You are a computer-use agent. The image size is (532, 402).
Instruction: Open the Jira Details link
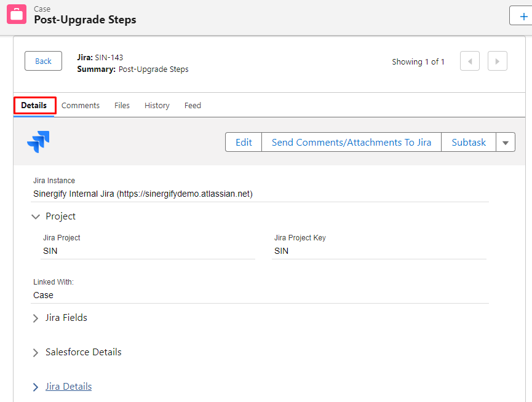(68, 387)
